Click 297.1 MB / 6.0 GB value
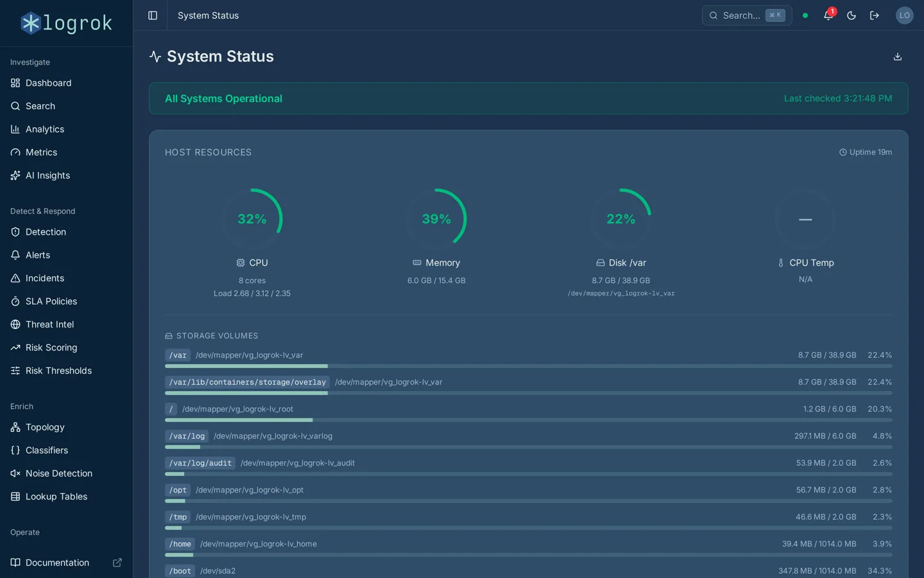The height and width of the screenshot is (578, 924). click(x=825, y=436)
